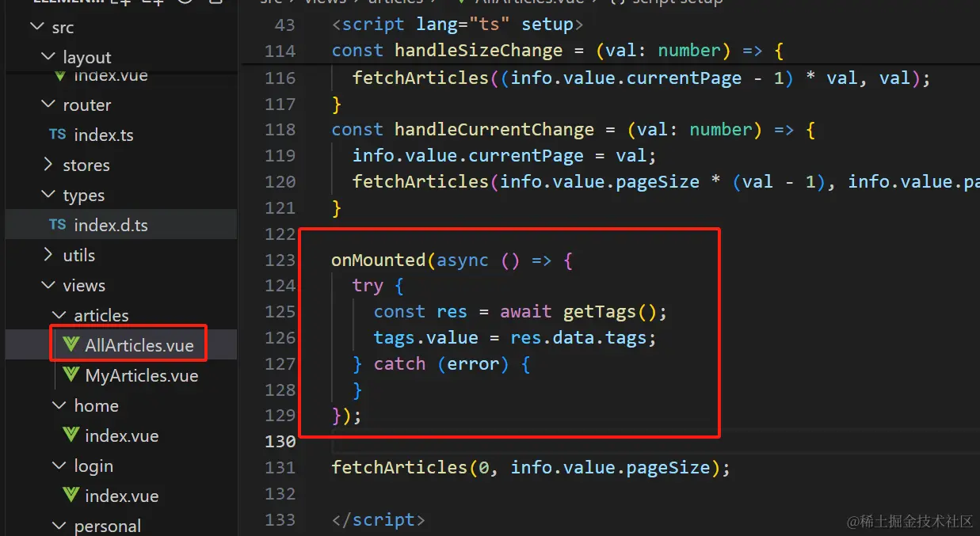Click closing </script> tag on line 133

(378, 520)
